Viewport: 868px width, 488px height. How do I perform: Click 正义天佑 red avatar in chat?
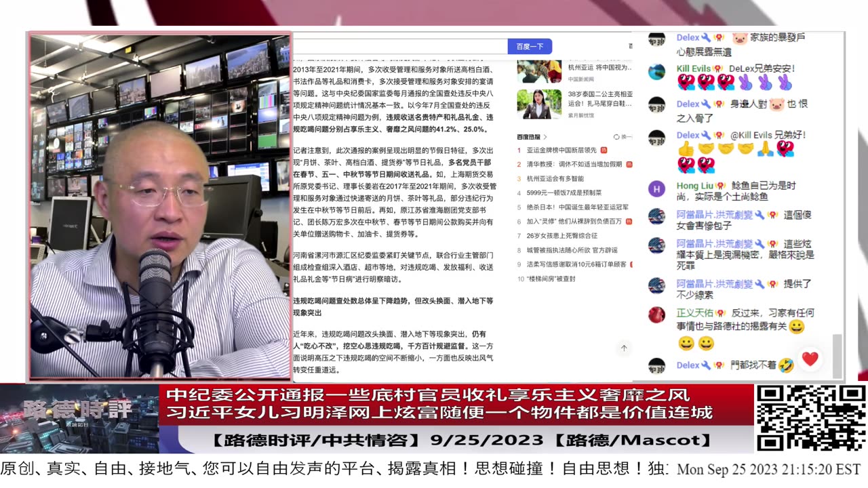pos(656,315)
